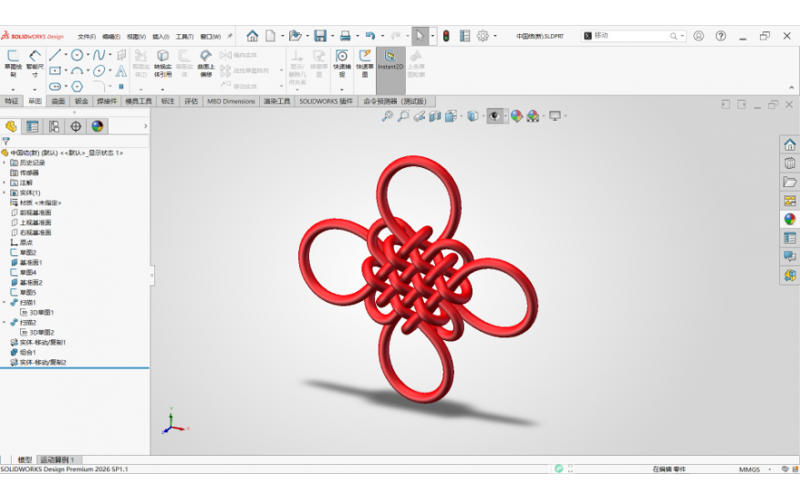Click the Rebuild traffic light icon
The height and width of the screenshot is (500, 800).
click(x=446, y=36)
